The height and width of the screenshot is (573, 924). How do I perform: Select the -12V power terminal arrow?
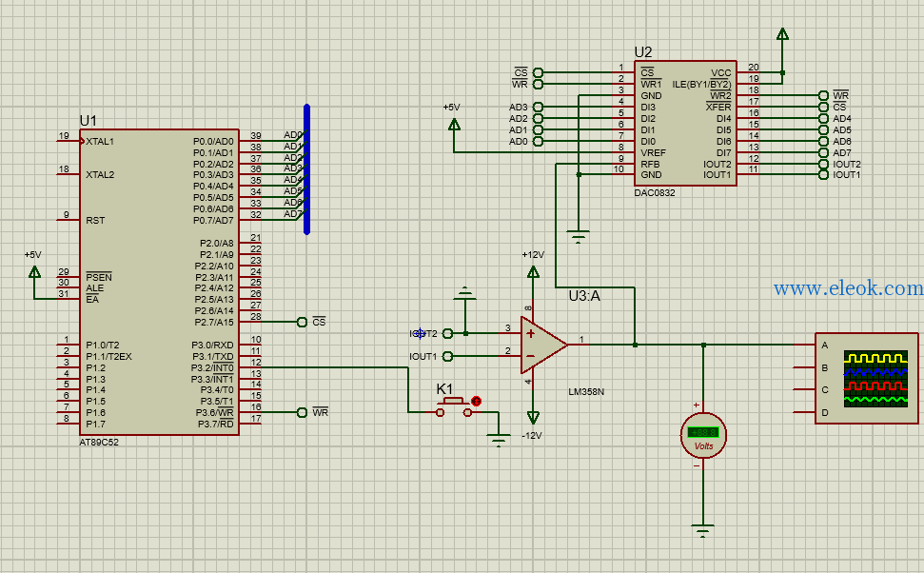533,418
